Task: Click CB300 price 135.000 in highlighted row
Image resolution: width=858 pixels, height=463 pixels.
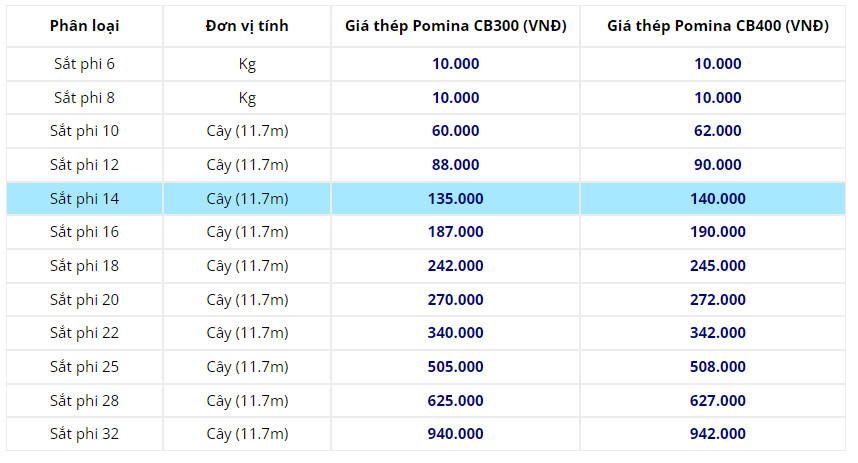Action: [455, 199]
